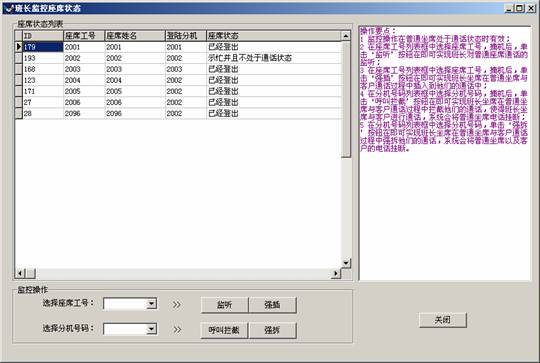The height and width of the screenshot is (363, 540).
Task: Click the table's scroll down arrow
Action: point(346,263)
